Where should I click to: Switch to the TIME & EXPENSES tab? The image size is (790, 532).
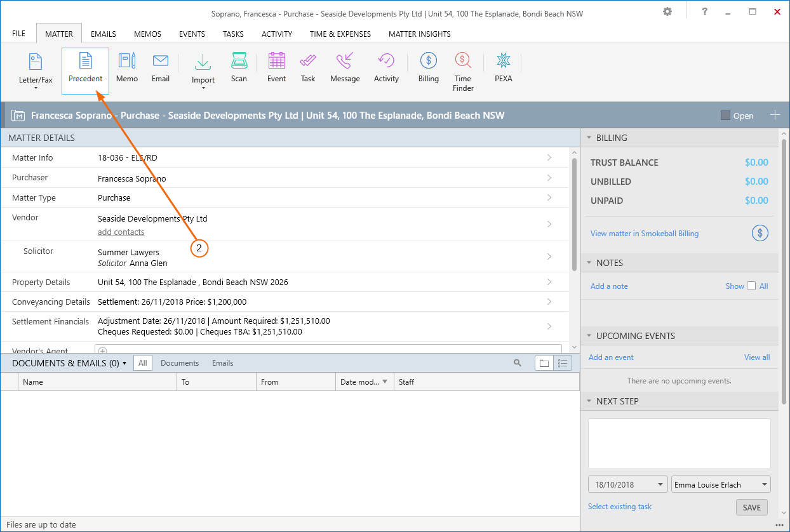point(340,34)
